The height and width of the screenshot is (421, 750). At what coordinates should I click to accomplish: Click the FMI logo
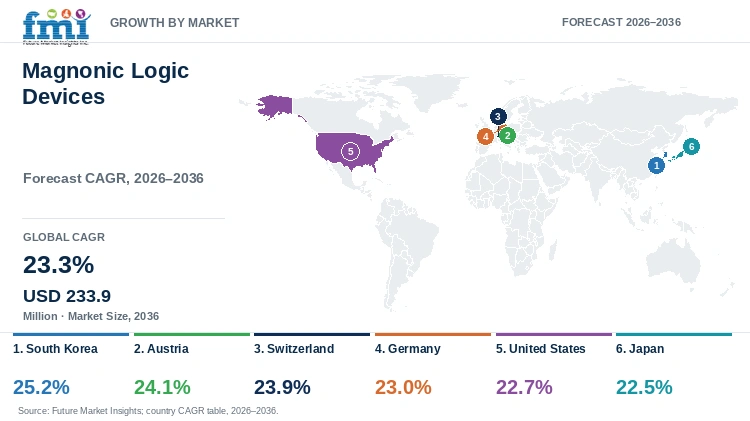click(56, 27)
